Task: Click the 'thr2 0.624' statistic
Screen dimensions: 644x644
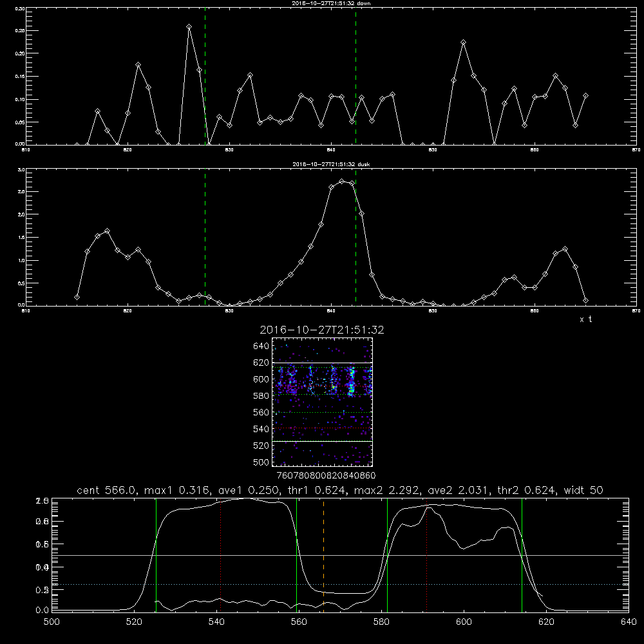Action: pos(526,490)
